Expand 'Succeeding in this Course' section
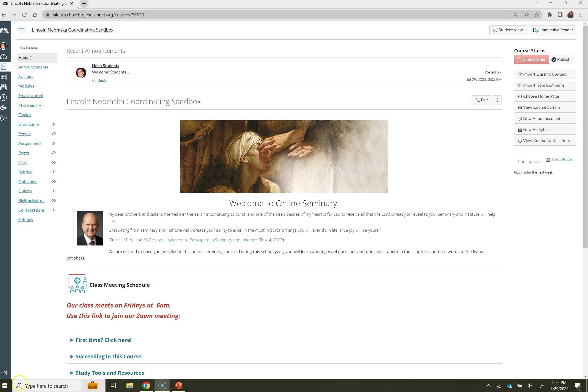 point(108,357)
